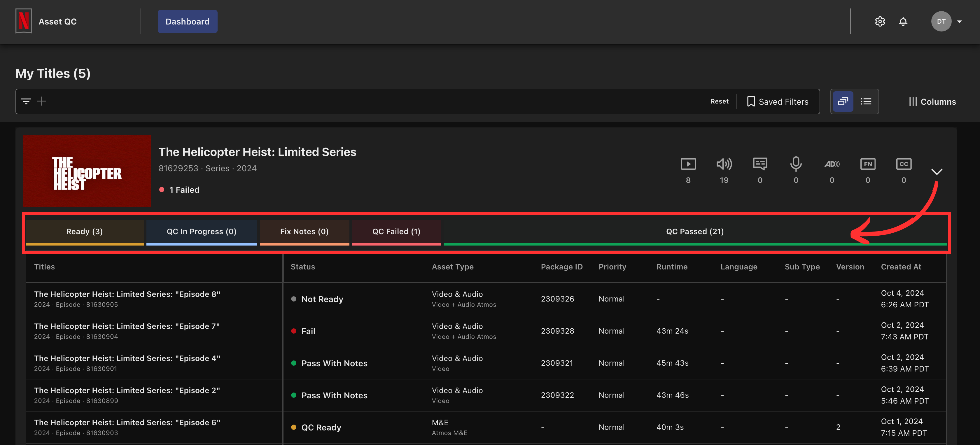Open the "Episode 8" title row

[x=127, y=295]
